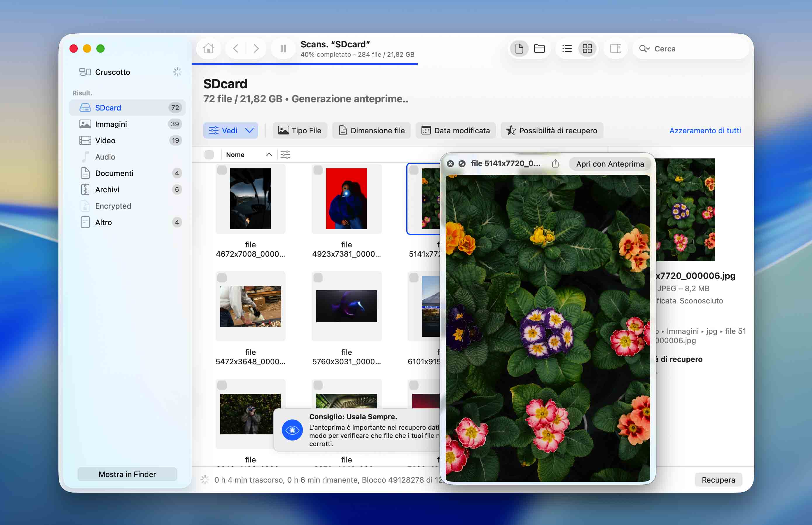Click the Recupera button
812x525 pixels.
[718, 480]
